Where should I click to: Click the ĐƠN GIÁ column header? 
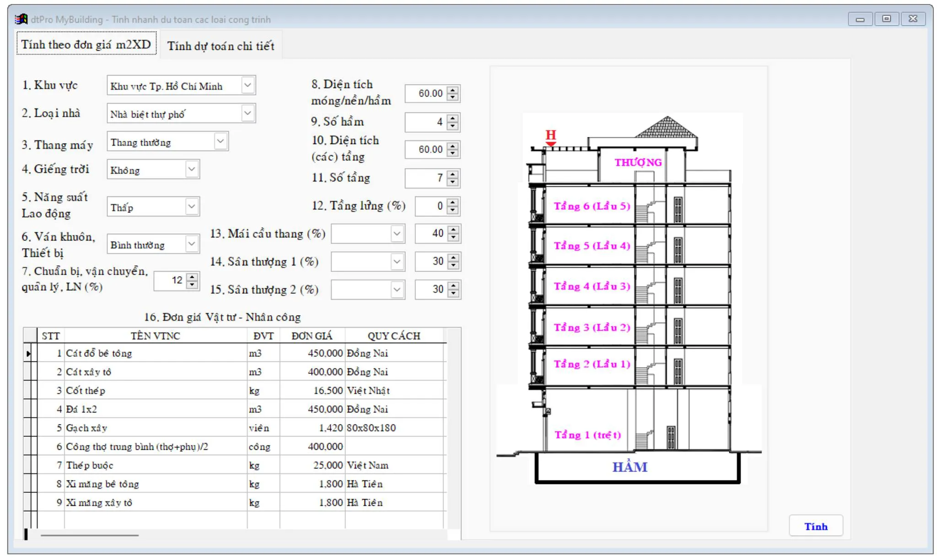click(x=312, y=336)
